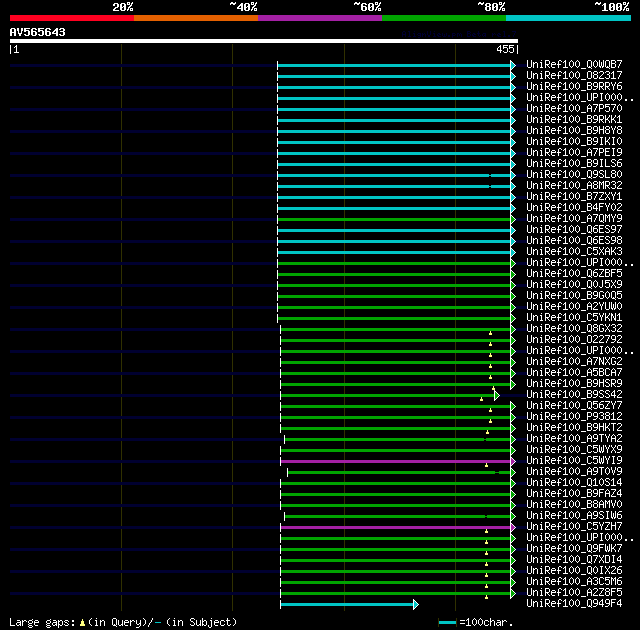Select the UniRef100_A9T0V9 label
The height and width of the screenshot is (630, 640).
574,472
